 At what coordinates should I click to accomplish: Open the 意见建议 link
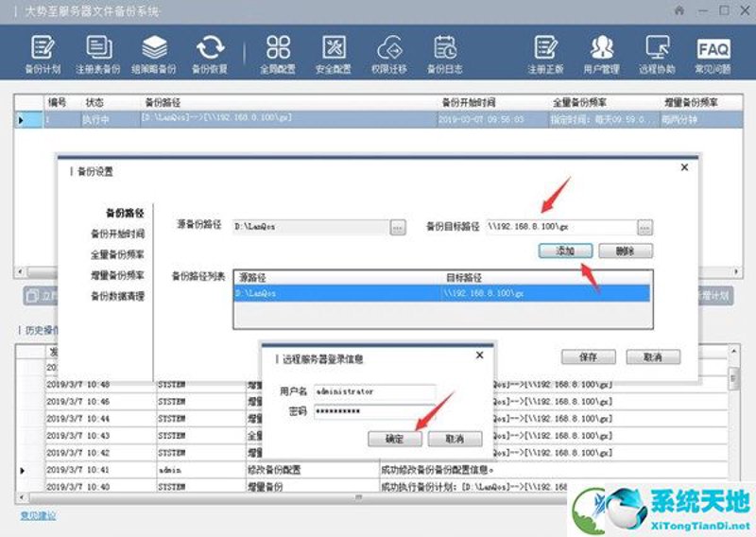(x=38, y=515)
